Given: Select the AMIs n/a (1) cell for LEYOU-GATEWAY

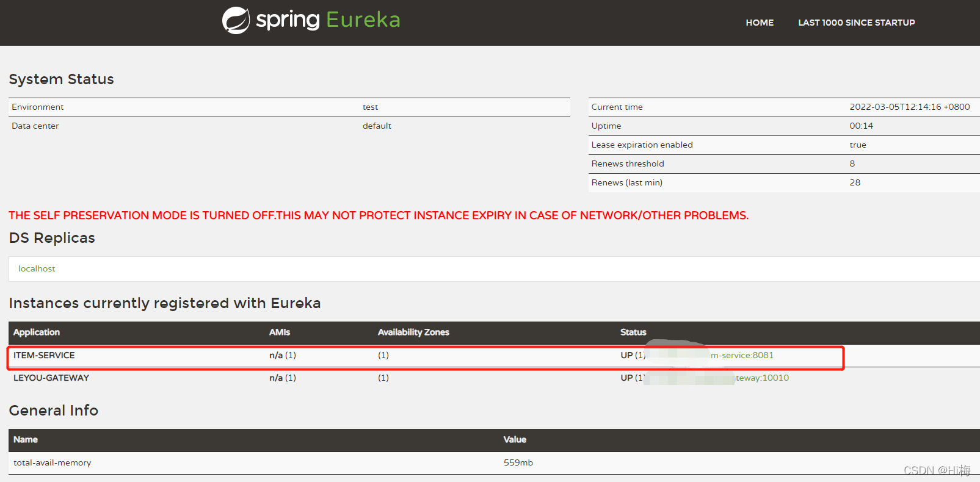Looking at the screenshot, I should (x=283, y=378).
